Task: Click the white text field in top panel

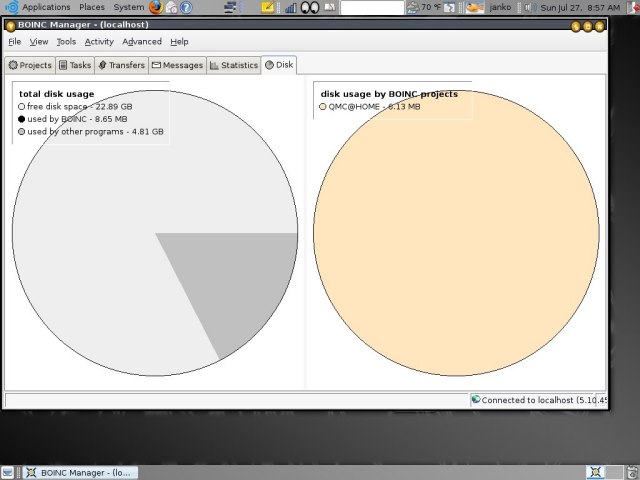Action: (x=372, y=8)
